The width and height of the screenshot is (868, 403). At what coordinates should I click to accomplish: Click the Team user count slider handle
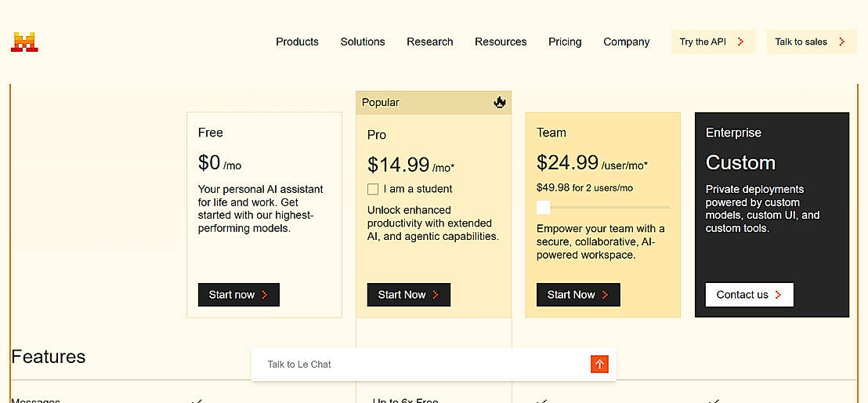[x=544, y=207]
